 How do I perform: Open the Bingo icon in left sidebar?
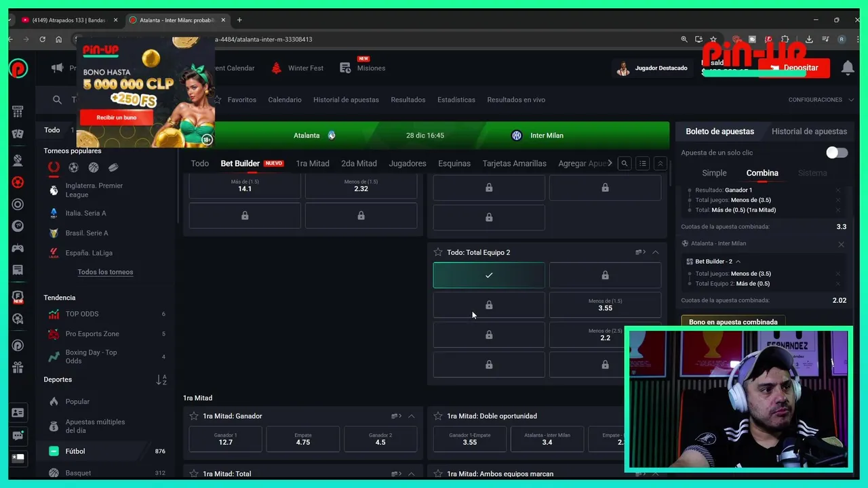coord(18,112)
